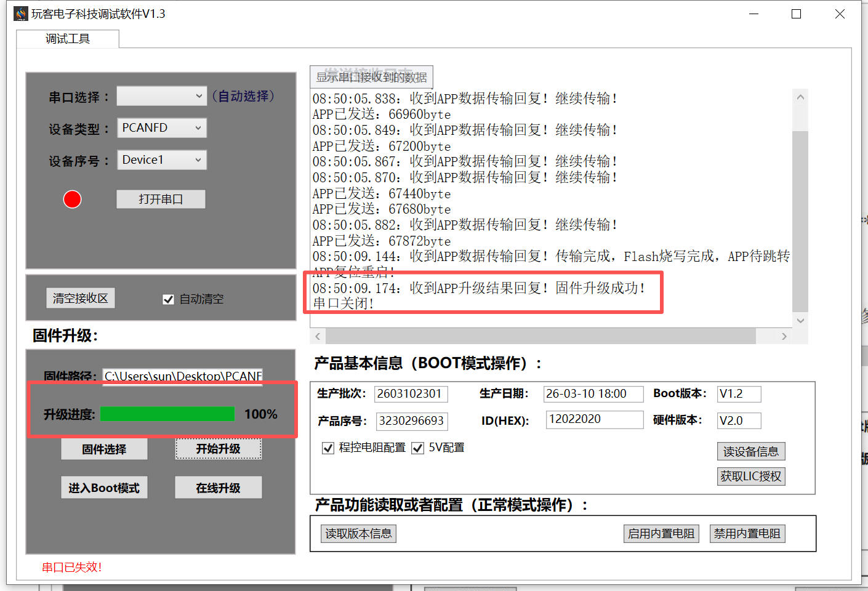Viewport: 868px width, 591px height.
Task: Click the 固件路径 input field
Action: tap(182, 376)
